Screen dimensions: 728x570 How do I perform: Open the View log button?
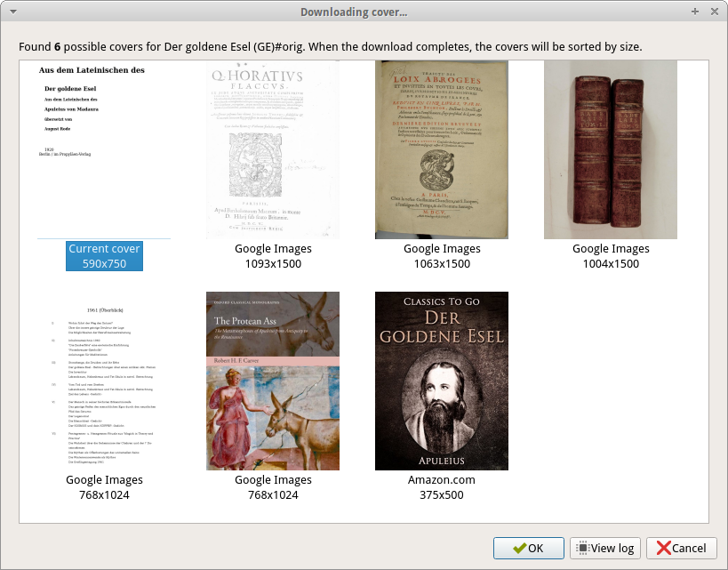605,548
